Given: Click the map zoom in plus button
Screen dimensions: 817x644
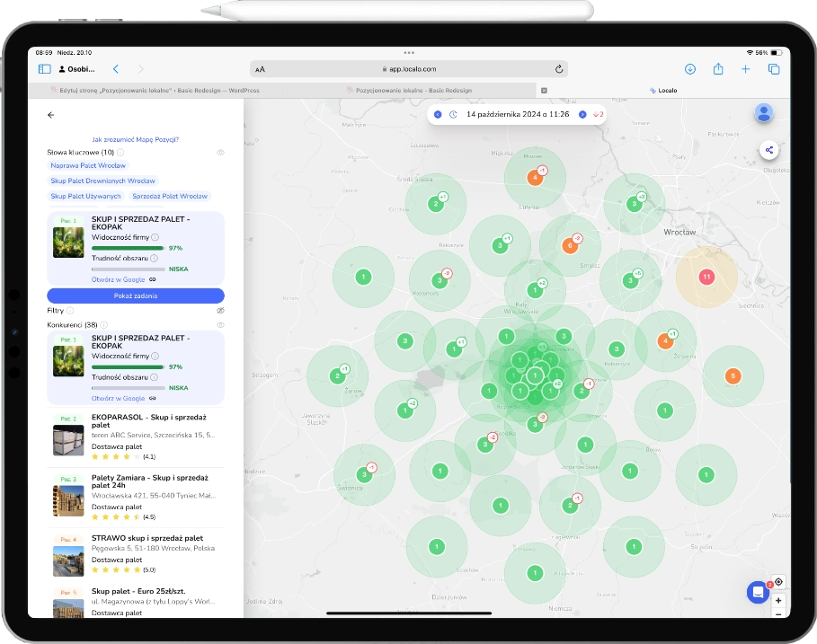Looking at the screenshot, I should 778,599.
